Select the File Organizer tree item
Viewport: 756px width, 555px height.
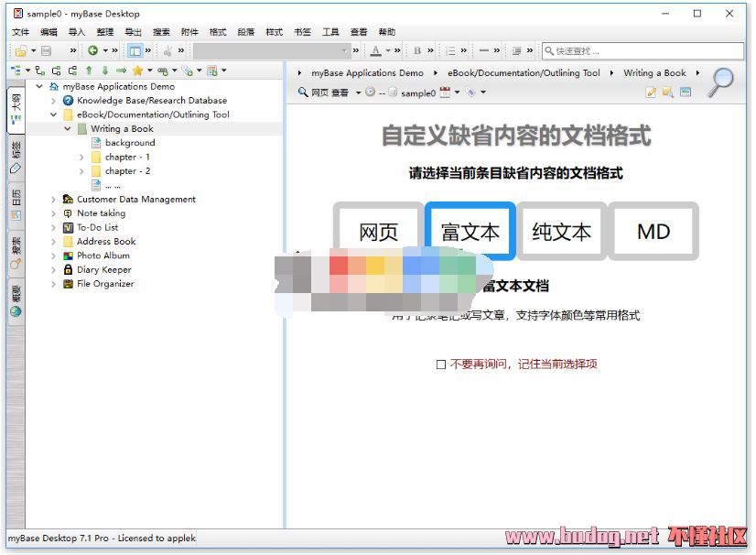(x=105, y=284)
